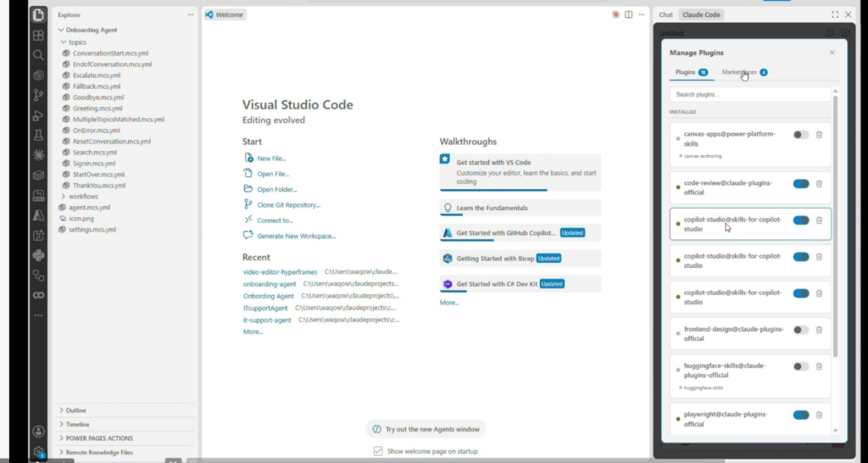The width and height of the screenshot is (868, 463).
Task: Enable the canvas-apps@power-platform-skills plugin toggle
Action: click(800, 135)
